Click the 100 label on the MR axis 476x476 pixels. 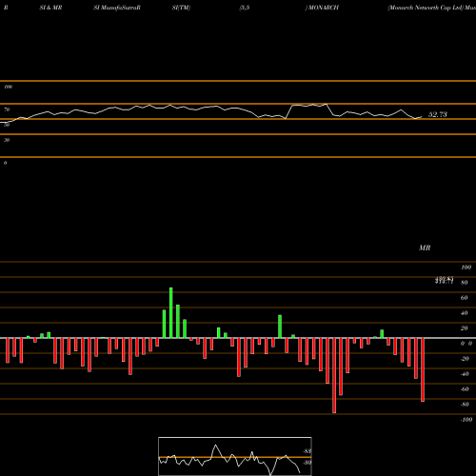click(466, 268)
